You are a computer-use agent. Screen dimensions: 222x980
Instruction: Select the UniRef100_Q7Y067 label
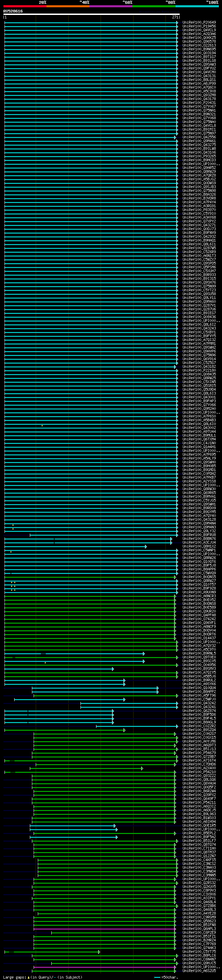[199, 106]
